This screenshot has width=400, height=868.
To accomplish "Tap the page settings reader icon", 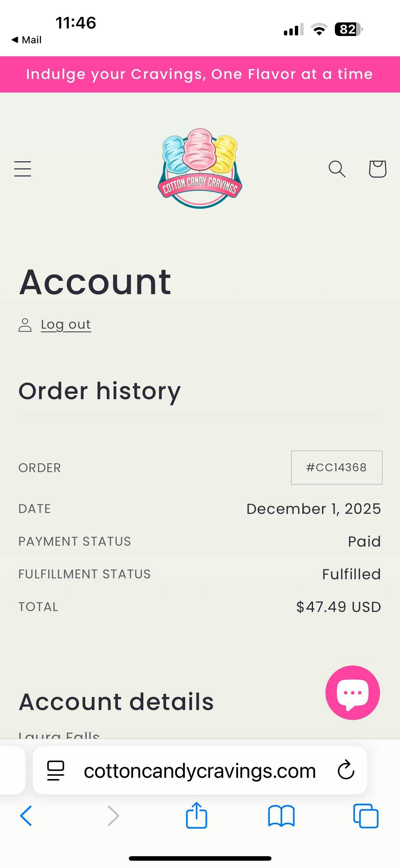I will tap(56, 771).
